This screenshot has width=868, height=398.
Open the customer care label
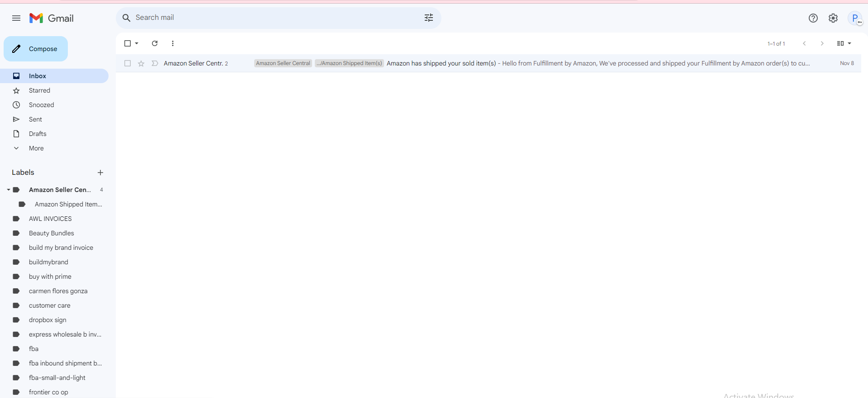tap(49, 305)
